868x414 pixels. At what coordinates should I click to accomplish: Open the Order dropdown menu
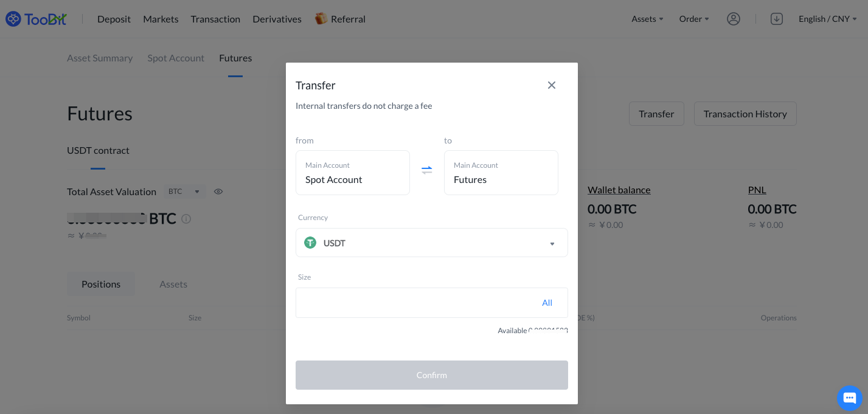[694, 19]
